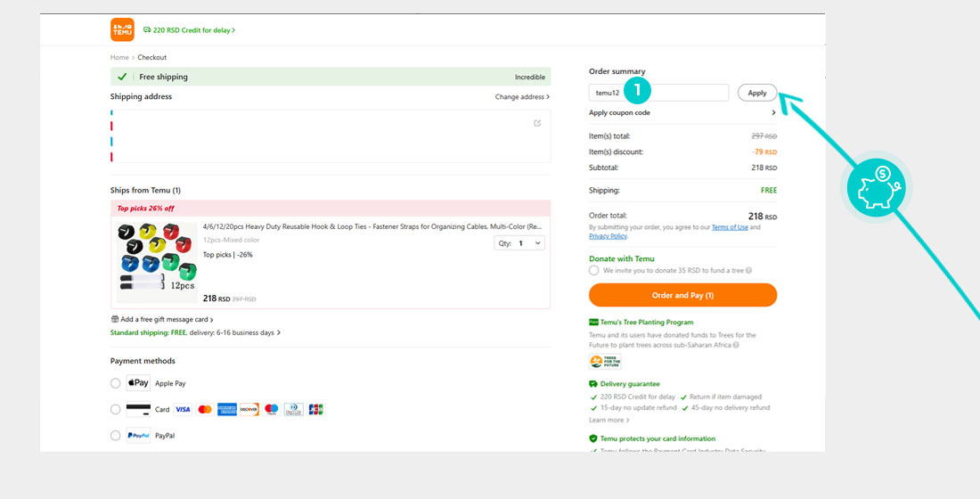980x499 pixels.
Task: Click the Discover card icon
Action: click(249, 410)
